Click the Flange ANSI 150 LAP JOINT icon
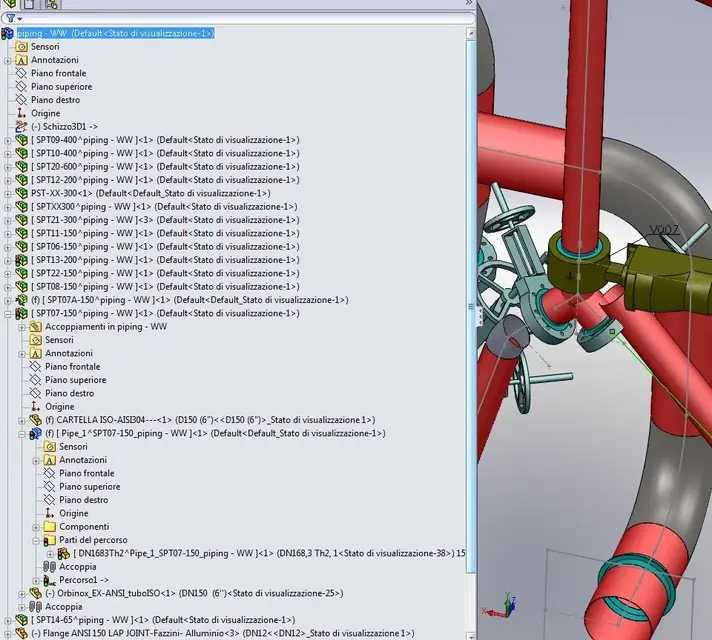Image resolution: width=712 pixels, height=640 pixels. coord(21,633)
